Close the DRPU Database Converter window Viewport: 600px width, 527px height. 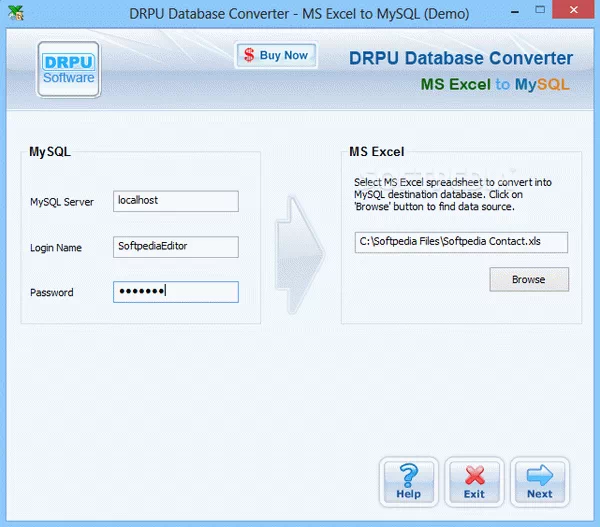click(x=574, y=10)
